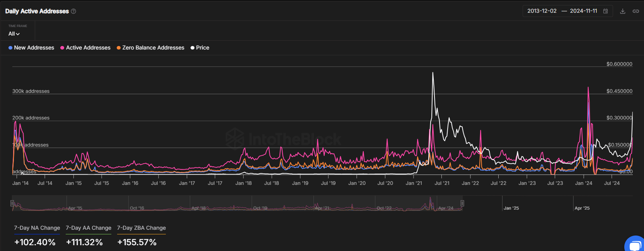
Task: Open the help icon beside Daily Active Addresses
Action: pos(73,11)
